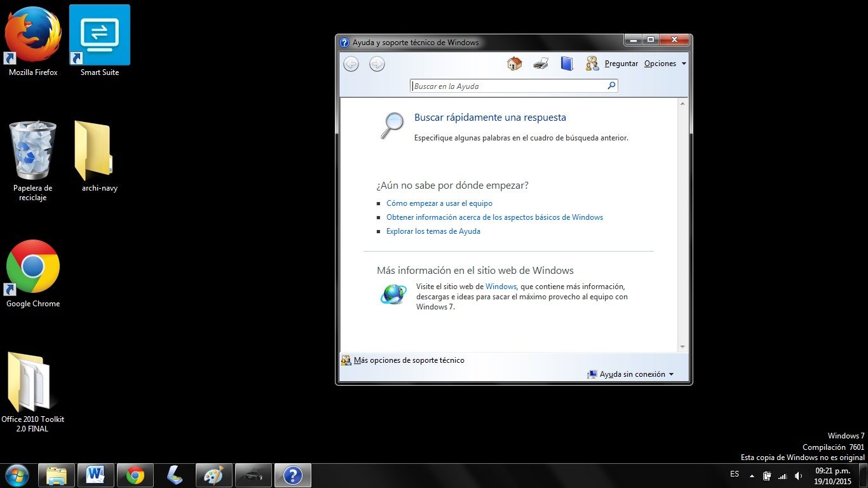Open the network signal tray icon
The image size is (868, 488).
[783, 476]
